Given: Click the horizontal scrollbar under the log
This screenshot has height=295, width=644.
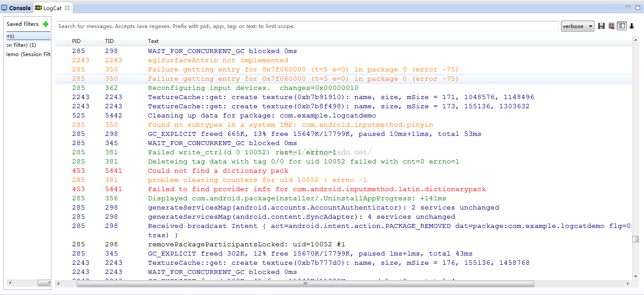Looking at the screenshot, I should pyautogui.click(x=305, y=284).
